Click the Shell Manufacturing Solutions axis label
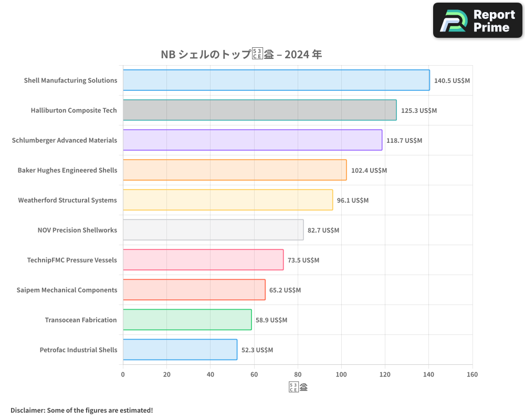The image size is (525, 420). [70, 81]
